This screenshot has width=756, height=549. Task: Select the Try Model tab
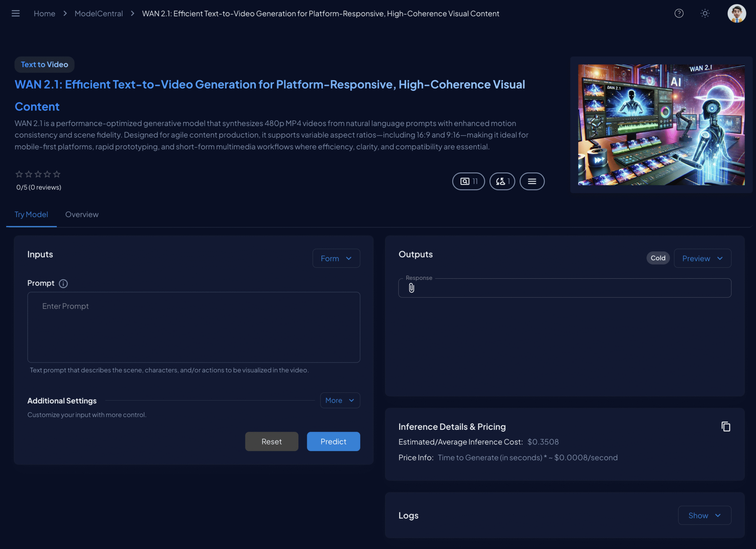click(31, 215)
